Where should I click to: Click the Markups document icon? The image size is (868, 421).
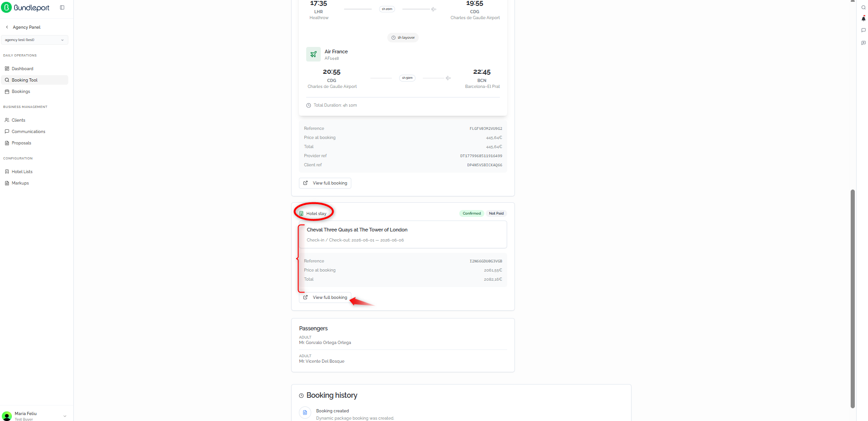(7, 183)
